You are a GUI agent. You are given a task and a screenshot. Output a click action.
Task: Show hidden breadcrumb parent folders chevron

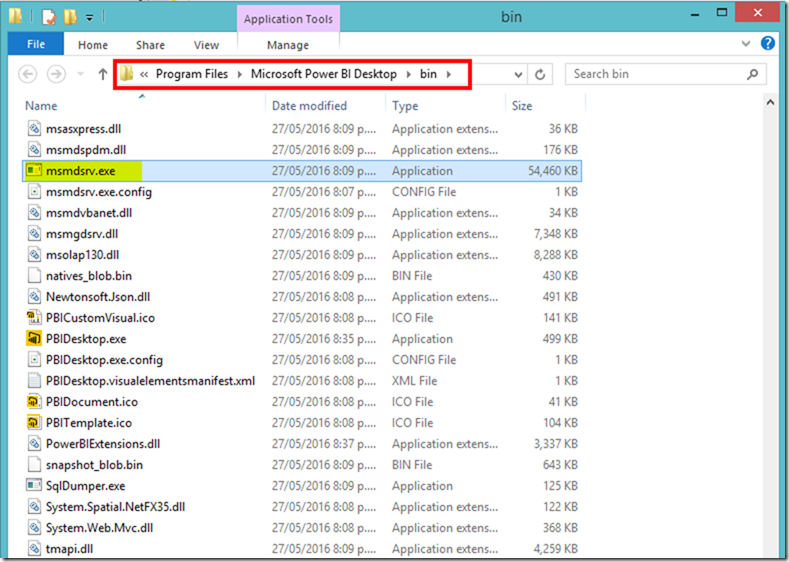point(144,74)
